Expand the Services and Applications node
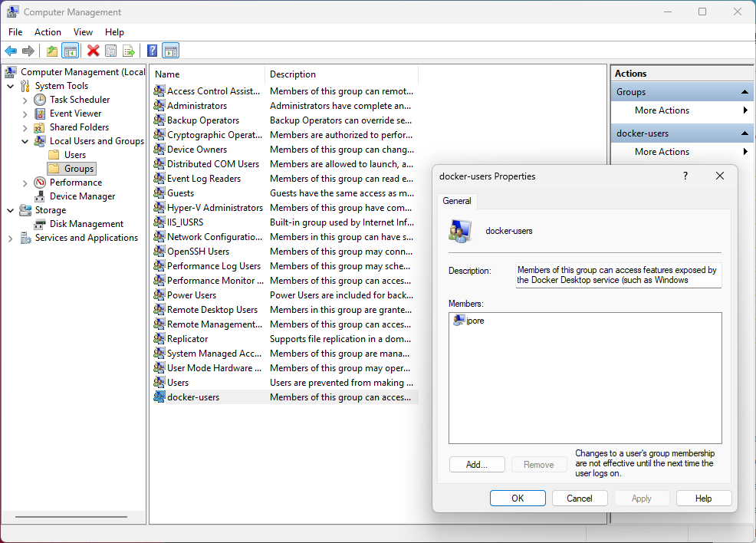 (x=11, y=238)
